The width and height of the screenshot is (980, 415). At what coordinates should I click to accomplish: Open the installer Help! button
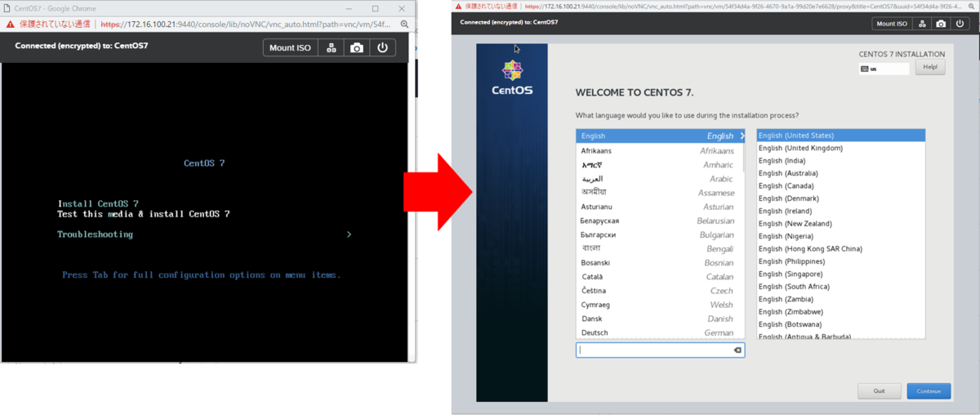pyautogui.click(x=930, y=67)
